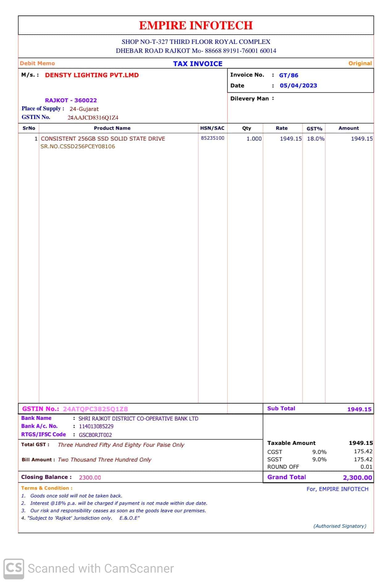
Task: Select invoice number GT/86
Action: [x=289, y=75]
